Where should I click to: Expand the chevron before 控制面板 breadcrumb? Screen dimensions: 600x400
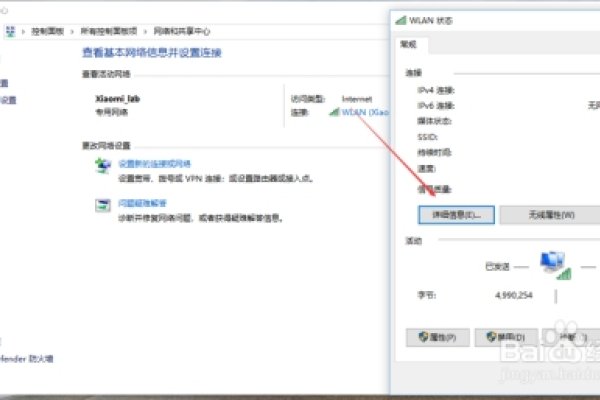(x=23, y=32)
